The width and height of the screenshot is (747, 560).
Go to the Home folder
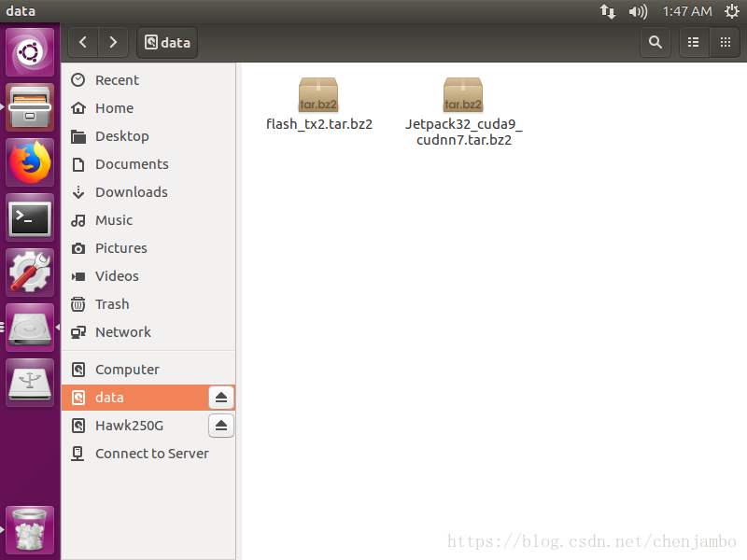(x=148, y=108)
